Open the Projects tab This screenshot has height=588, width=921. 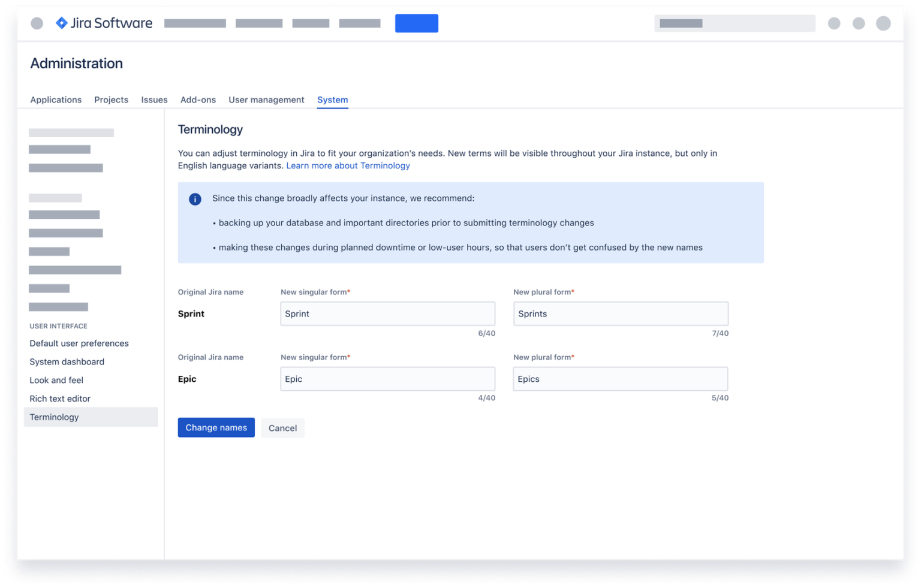pos(111,99)
